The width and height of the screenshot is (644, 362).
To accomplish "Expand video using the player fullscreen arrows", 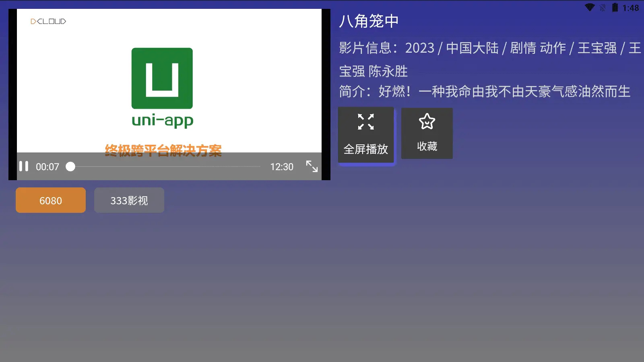I will [312, 167].
